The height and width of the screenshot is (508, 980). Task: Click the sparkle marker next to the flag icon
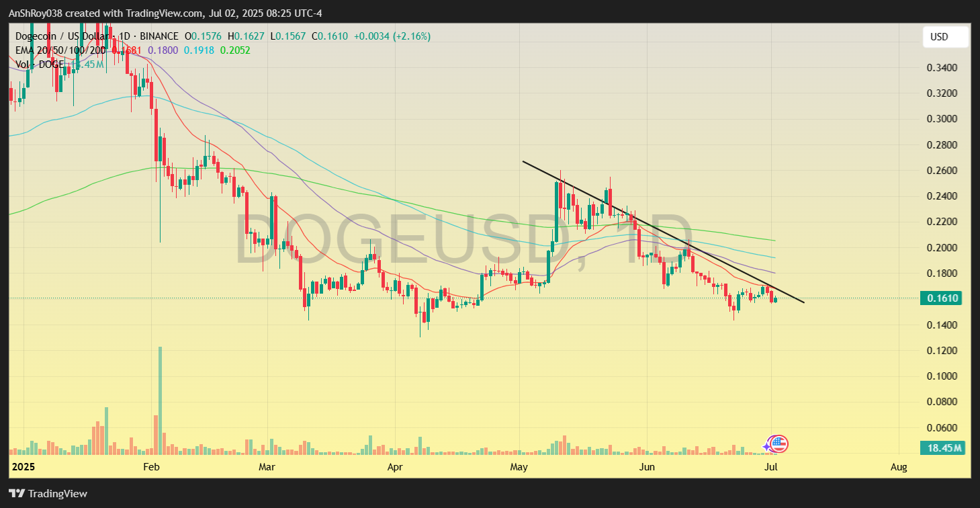coord(768,446)
